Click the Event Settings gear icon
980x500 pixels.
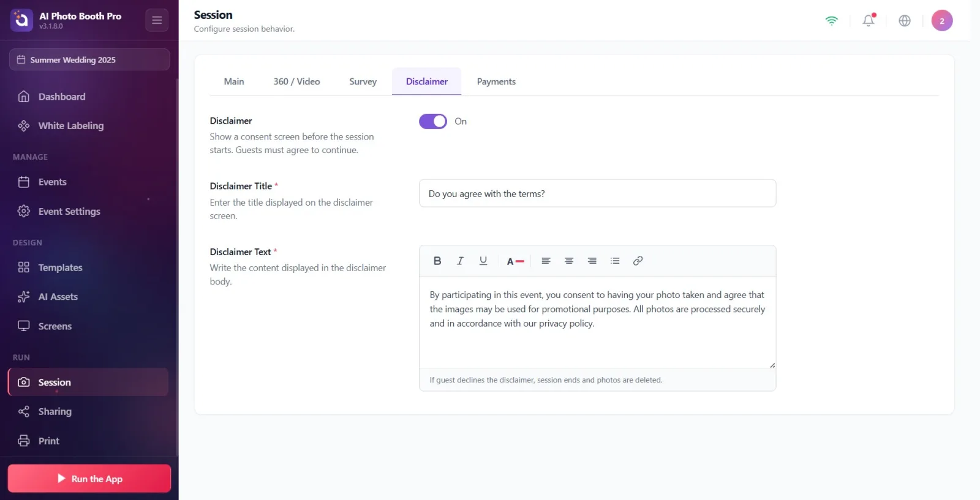tap(24, 211)
